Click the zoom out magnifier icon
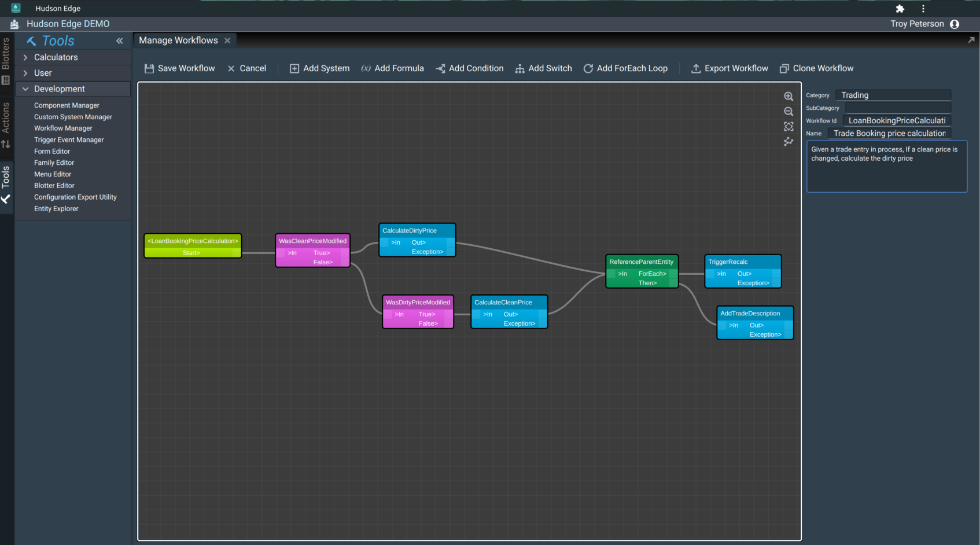980x545 pixels. [788, 112]
